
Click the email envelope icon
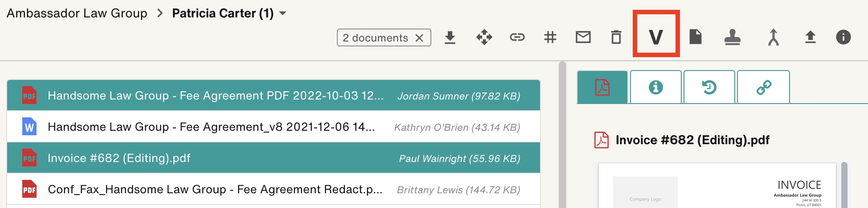pyautogui.click(x=583, y=37)
